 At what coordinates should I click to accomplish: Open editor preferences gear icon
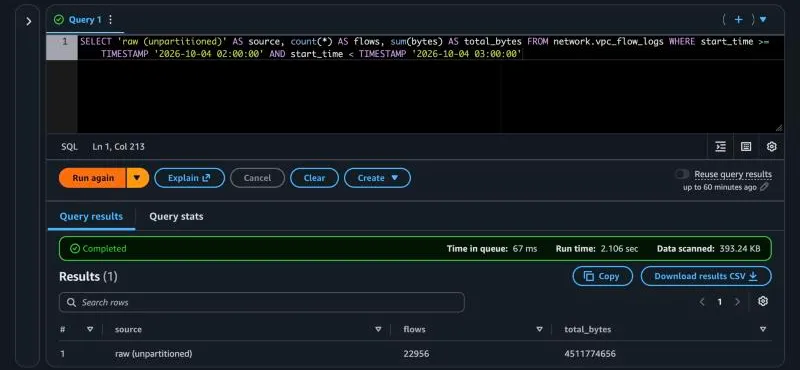point(771,147)
